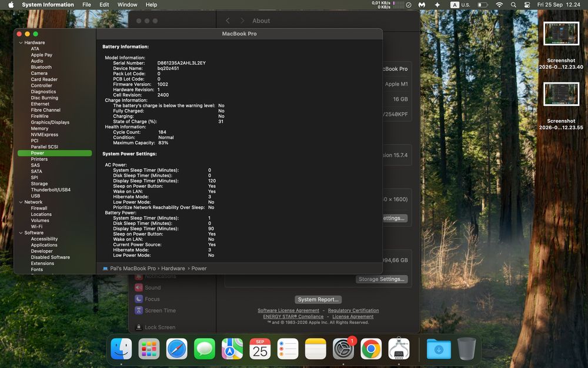Select Graphics/Displays in sidebar
This screenshot has width=588, height=368.
50,122
